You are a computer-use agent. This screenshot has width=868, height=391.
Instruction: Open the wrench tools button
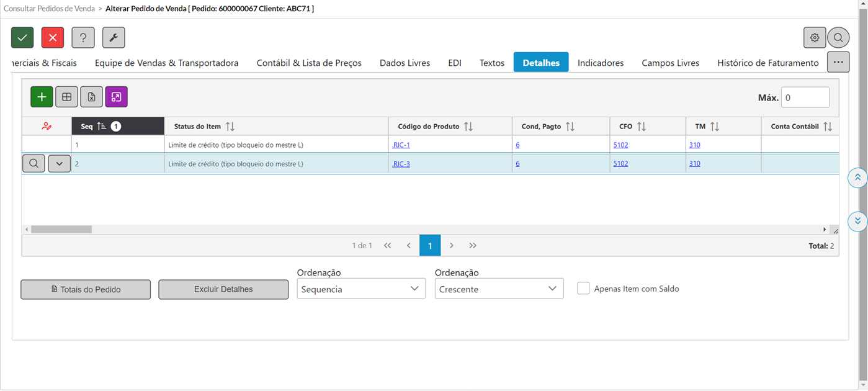pyautogui.click(x=114, y=38)
